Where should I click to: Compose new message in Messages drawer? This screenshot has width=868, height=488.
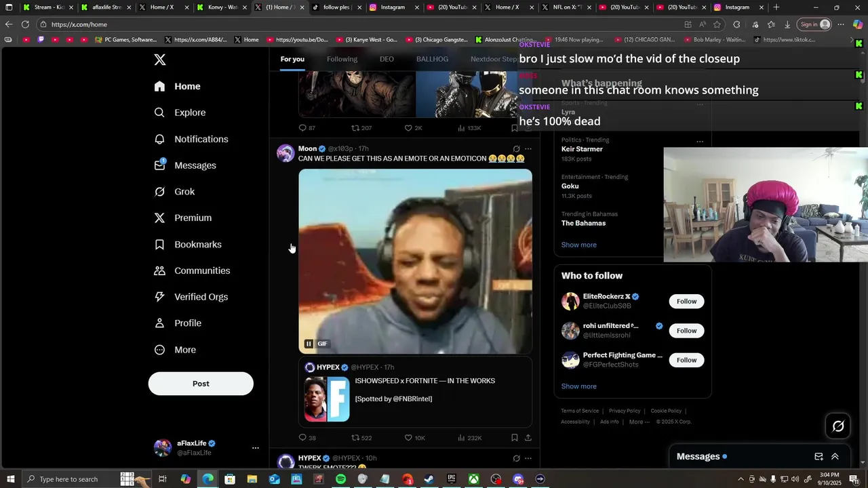(818, 457)
